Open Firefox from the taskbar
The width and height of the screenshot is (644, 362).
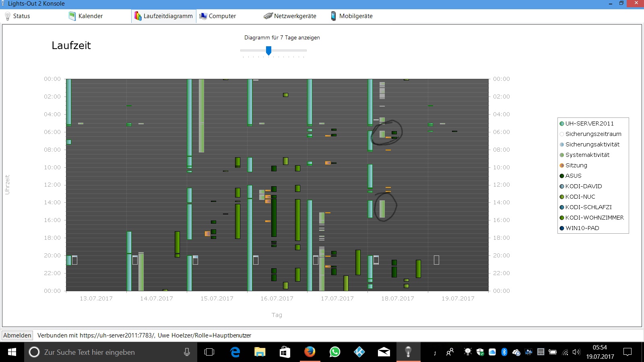coord(310,352)
